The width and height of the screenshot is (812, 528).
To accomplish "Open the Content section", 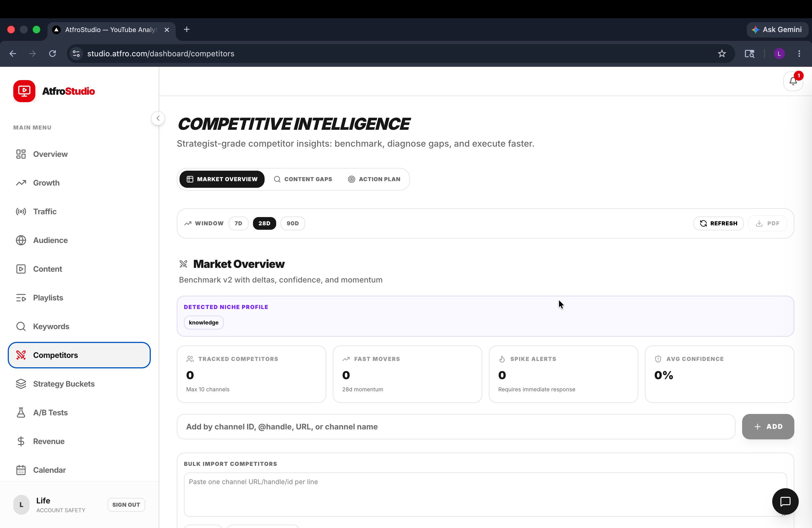I will (x=79, y=269).
